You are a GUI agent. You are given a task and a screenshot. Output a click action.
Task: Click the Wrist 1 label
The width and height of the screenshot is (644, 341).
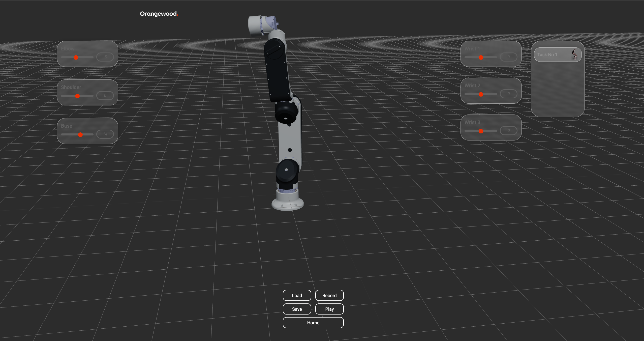(472, 49)
